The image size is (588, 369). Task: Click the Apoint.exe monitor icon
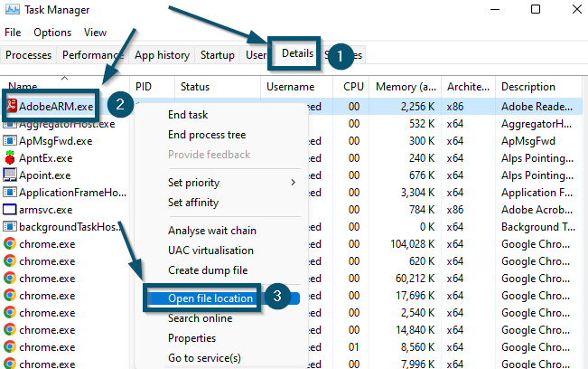coord(10,175)
